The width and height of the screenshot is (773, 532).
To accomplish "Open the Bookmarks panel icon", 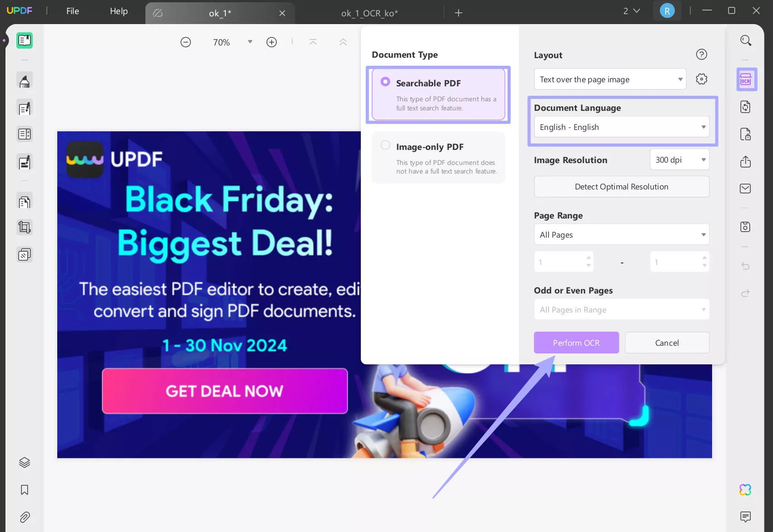I will coord(25,490).
